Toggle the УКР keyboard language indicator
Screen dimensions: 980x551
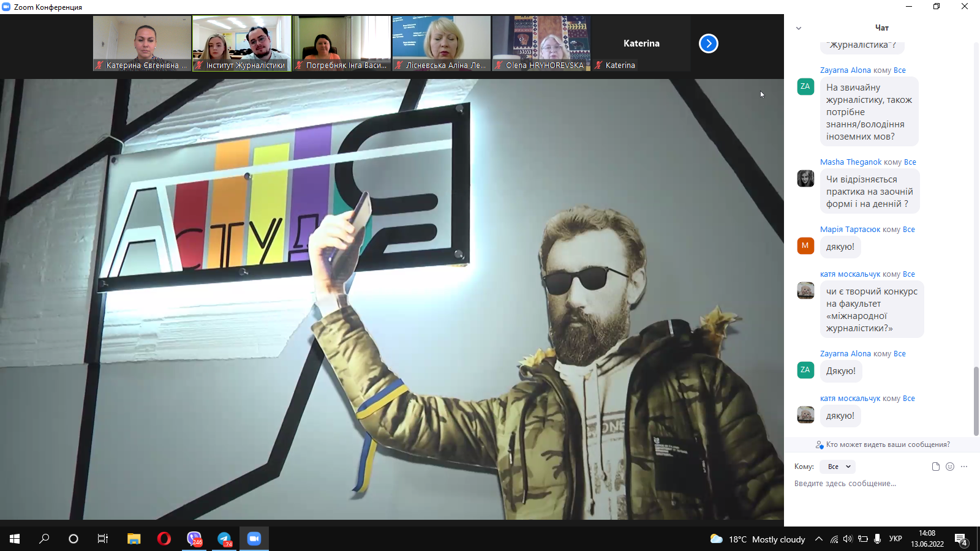pos(895,539)
